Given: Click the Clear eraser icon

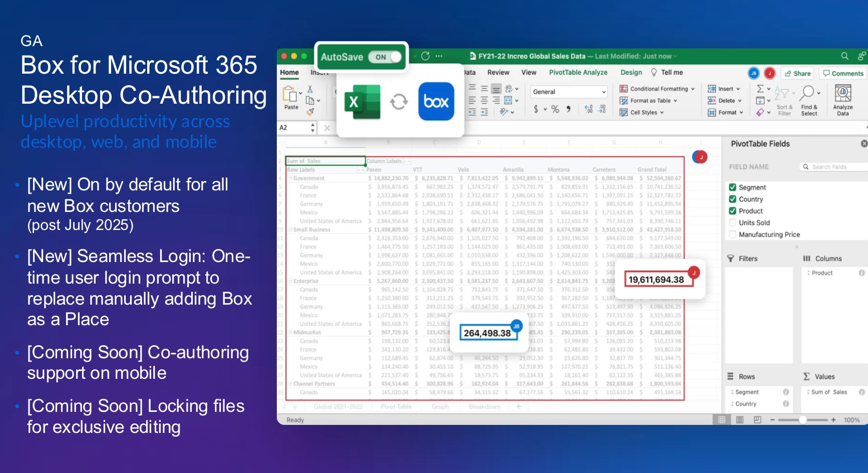Looking at the screenshot, I should (x=760, y=112).
